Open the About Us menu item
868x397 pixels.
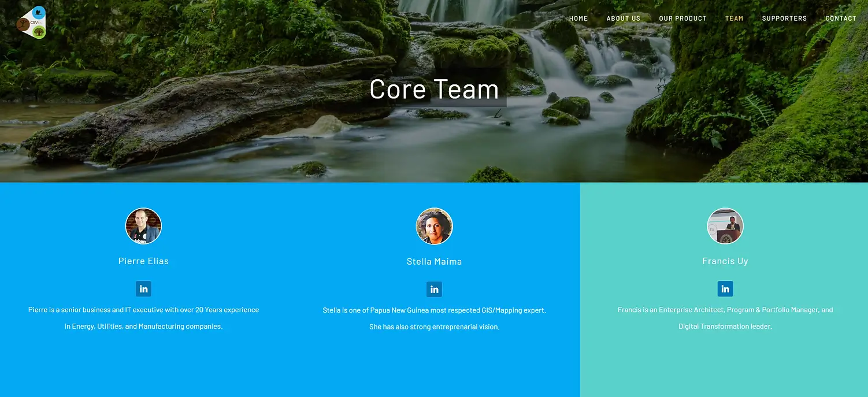[x=623, y=18]
